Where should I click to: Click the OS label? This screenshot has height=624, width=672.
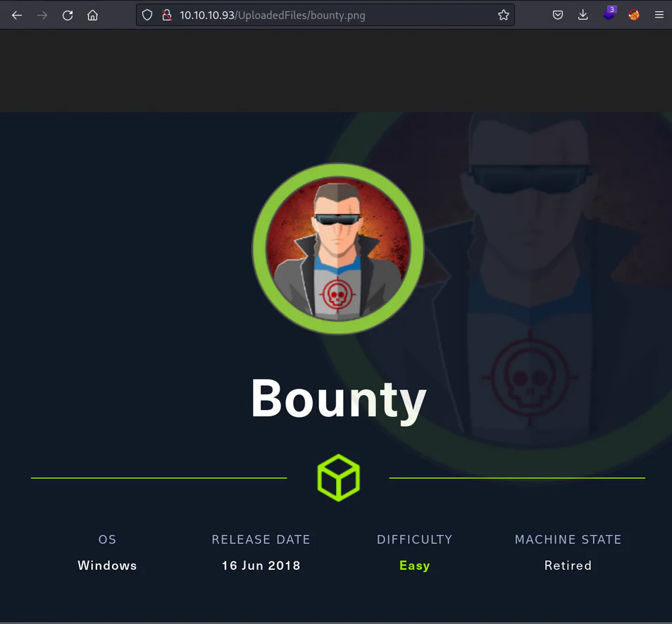point(107,539)
